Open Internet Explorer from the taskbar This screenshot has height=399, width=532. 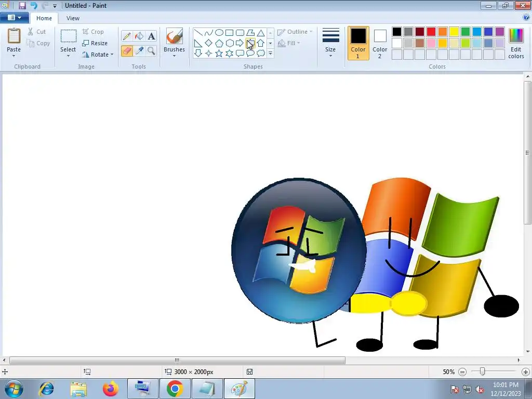click(46, 389)
